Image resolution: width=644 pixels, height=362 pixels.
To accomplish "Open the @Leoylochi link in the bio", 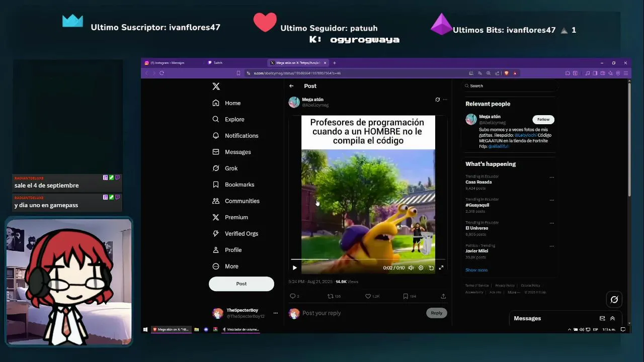I will (x=525, y=135).
